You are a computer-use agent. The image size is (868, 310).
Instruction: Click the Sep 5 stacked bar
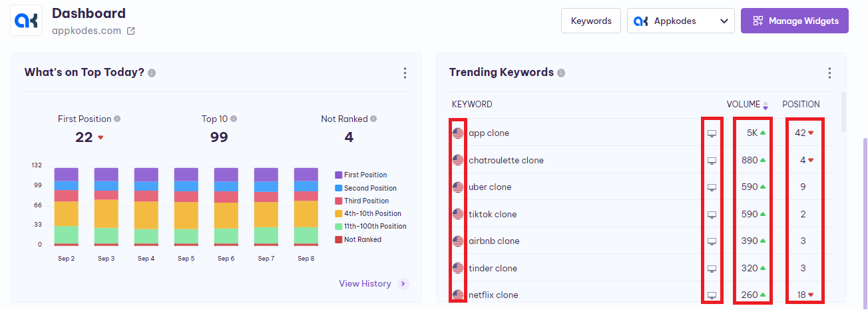[x=186, y=207]
